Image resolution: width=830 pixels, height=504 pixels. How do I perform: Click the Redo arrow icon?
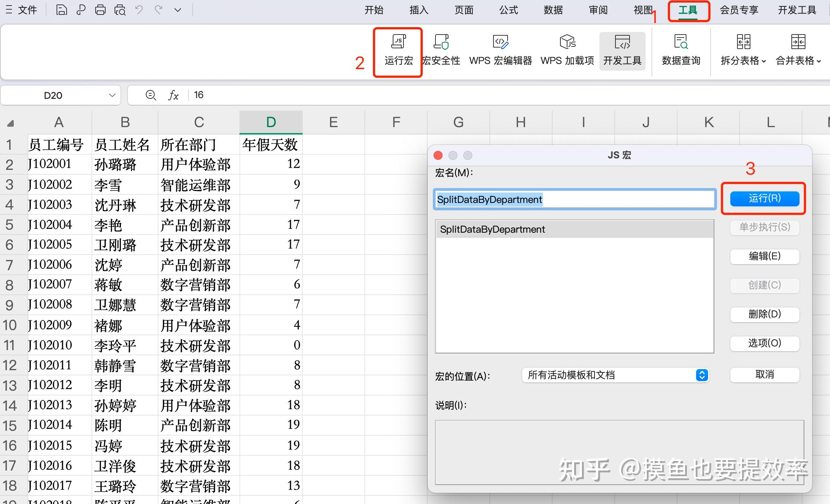point(159,10)
